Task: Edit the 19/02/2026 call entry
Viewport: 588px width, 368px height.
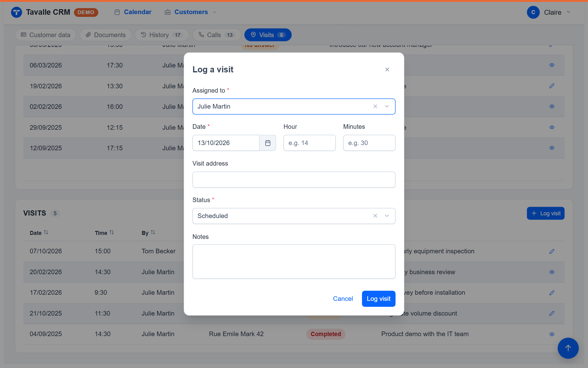Action: point(552,86)
